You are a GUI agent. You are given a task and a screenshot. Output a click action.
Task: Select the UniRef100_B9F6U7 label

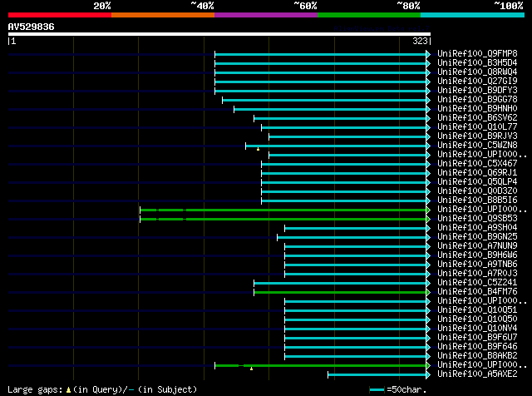(477, 338)
